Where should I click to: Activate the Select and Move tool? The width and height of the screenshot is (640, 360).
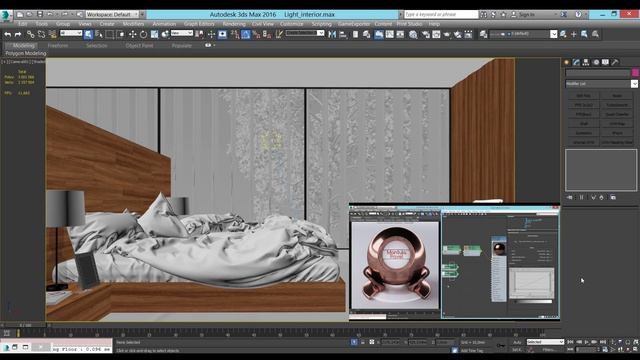coord(133,35)
